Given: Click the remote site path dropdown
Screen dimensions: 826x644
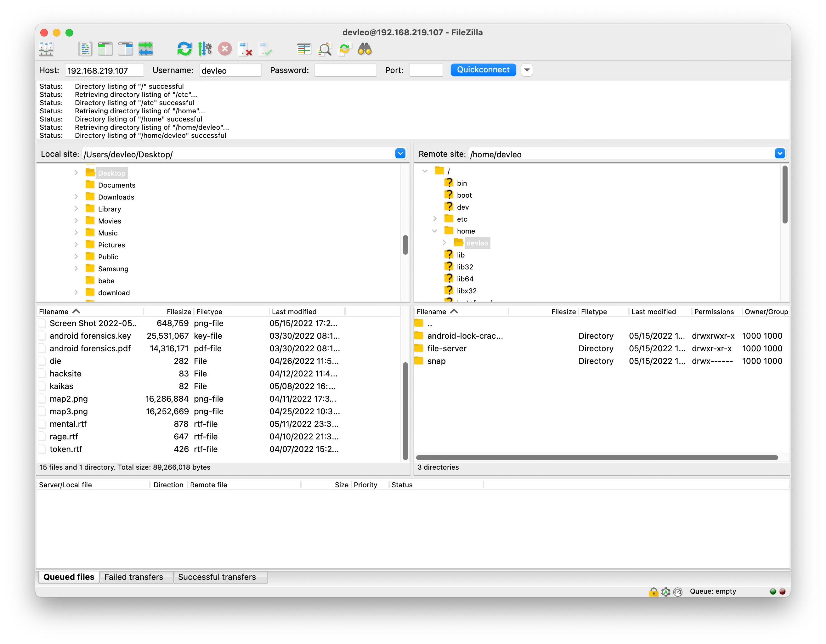Looking at the screenshot, I should click(779, 154).
